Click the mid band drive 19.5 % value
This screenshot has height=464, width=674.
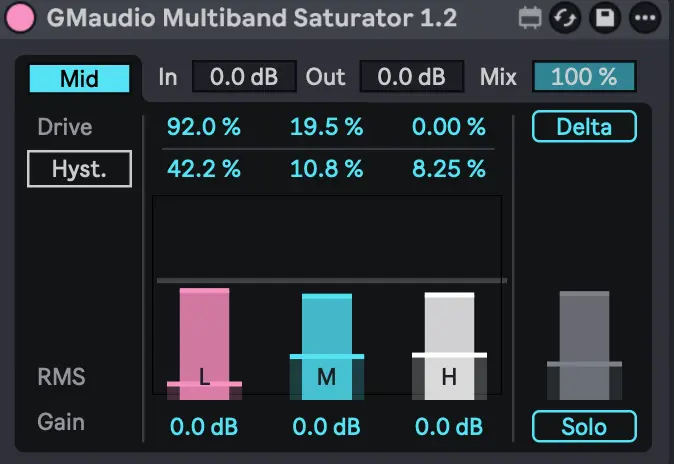327,127
